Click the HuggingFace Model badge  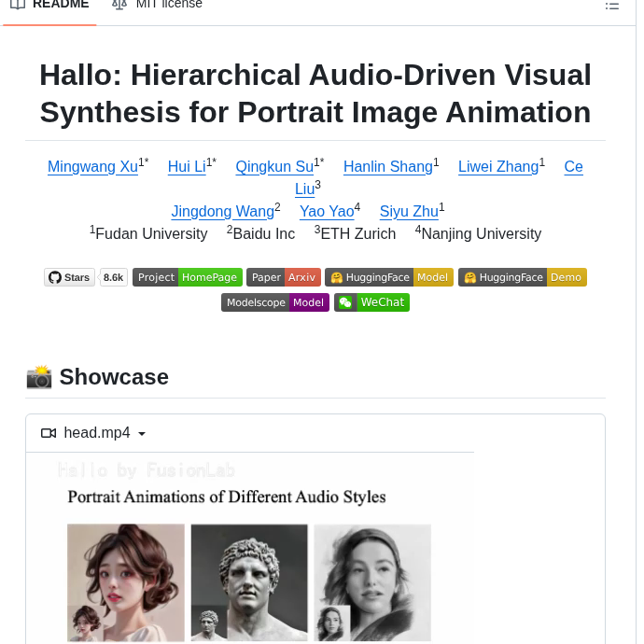(389, 277)
